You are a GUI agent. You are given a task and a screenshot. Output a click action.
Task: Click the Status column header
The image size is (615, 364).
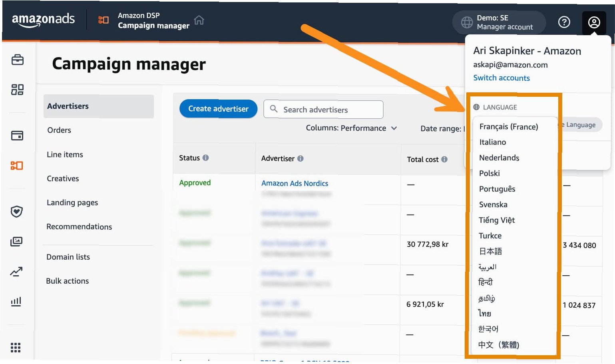(189, 158)
